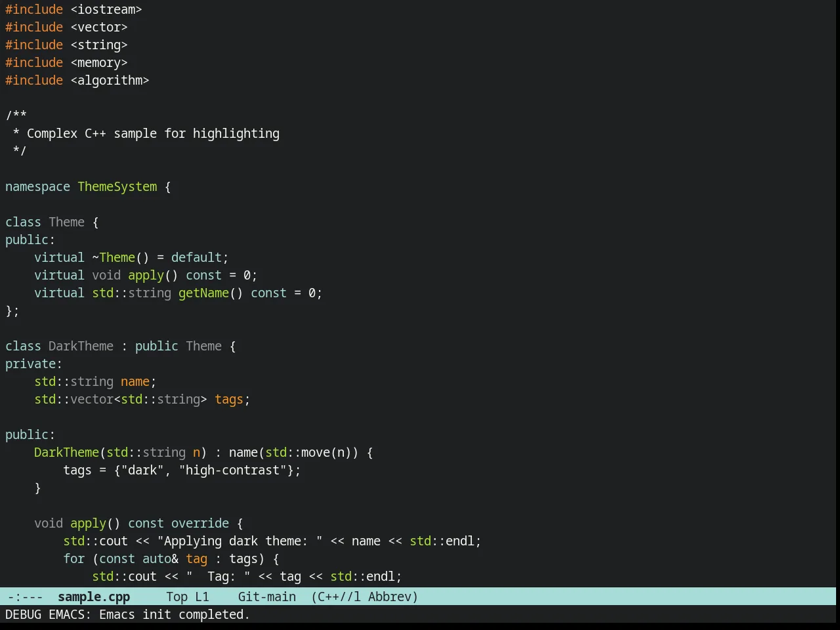Click 'private:' access specifier

tap(34, 364)
